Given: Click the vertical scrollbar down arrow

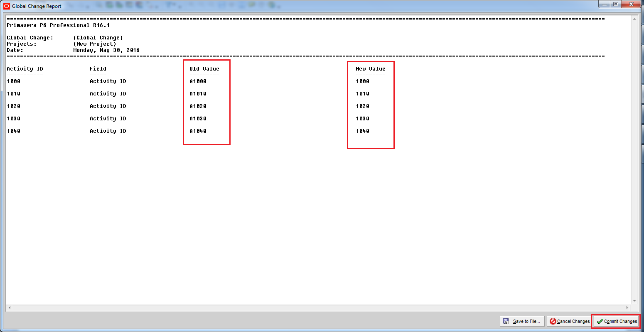Looking at the screenshot, I should point(634,301).
